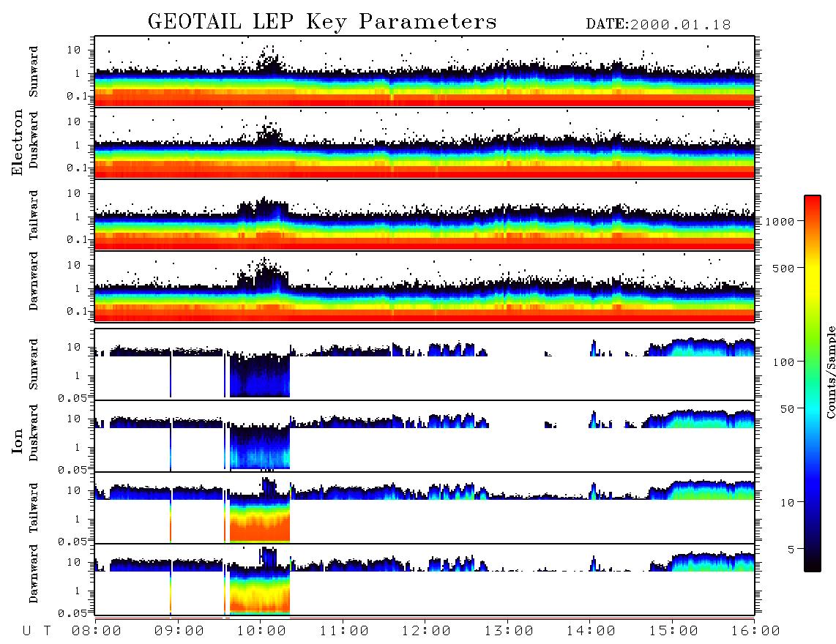Click the 11:00 time tick label
This screenshot has width=836, height=644.
pos(344,632)
